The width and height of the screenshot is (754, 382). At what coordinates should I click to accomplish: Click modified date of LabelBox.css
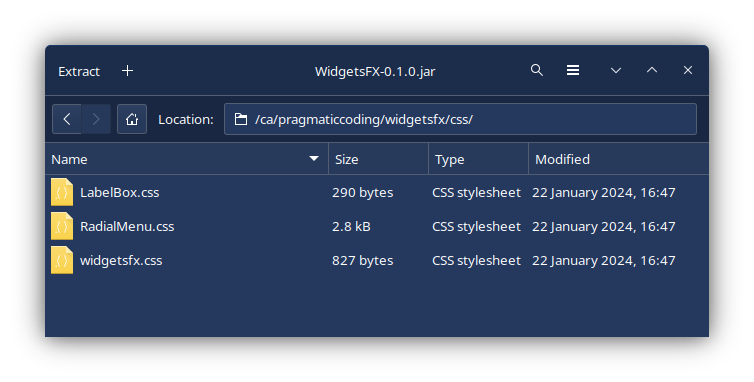click(x=603, y=192)
